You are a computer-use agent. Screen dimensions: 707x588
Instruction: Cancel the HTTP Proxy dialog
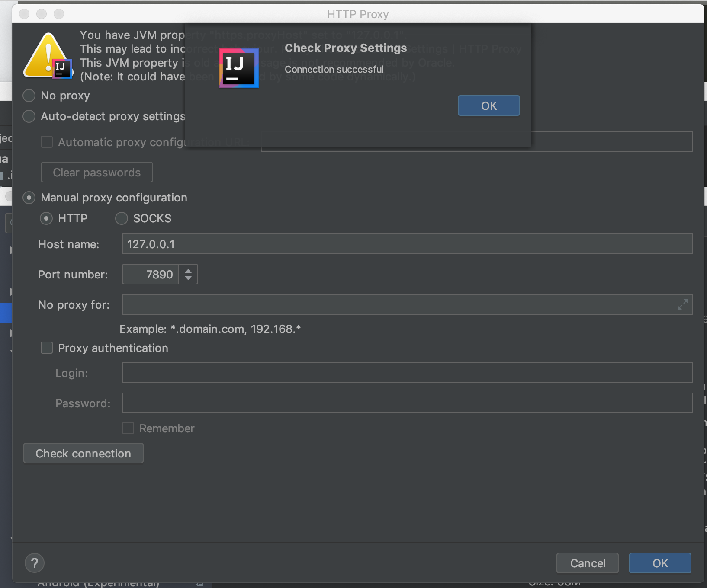[x=587, y=563]
